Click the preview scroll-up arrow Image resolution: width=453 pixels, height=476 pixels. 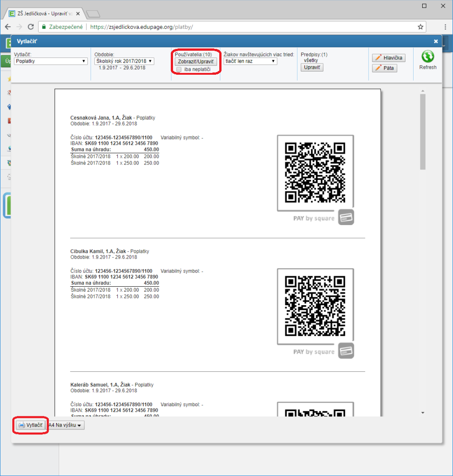point(423,91)
